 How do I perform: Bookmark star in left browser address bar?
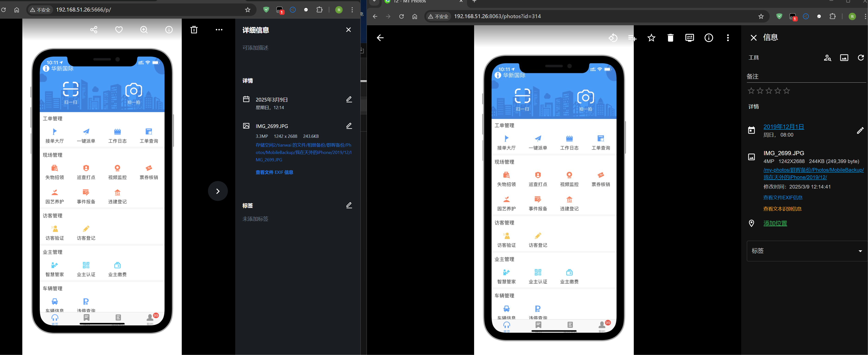[x=248, y=10]
